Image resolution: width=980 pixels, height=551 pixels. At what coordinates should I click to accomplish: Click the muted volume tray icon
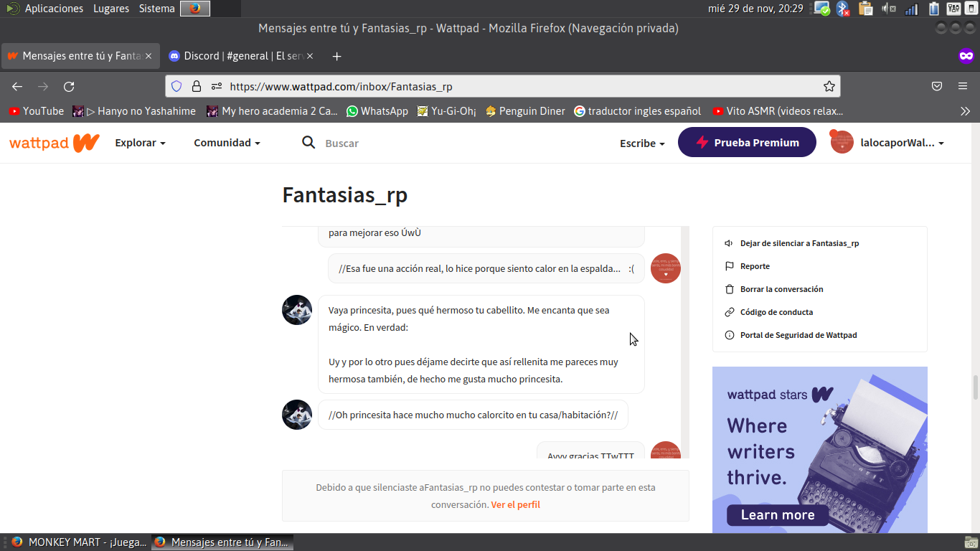pyautogui.click(x=889, y=9)
